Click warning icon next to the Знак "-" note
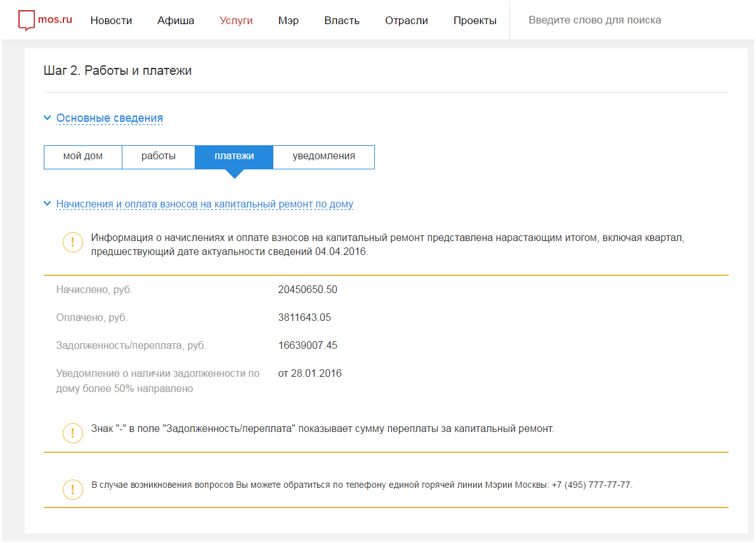This screenshot has height=543, width=756. (73, 433)
